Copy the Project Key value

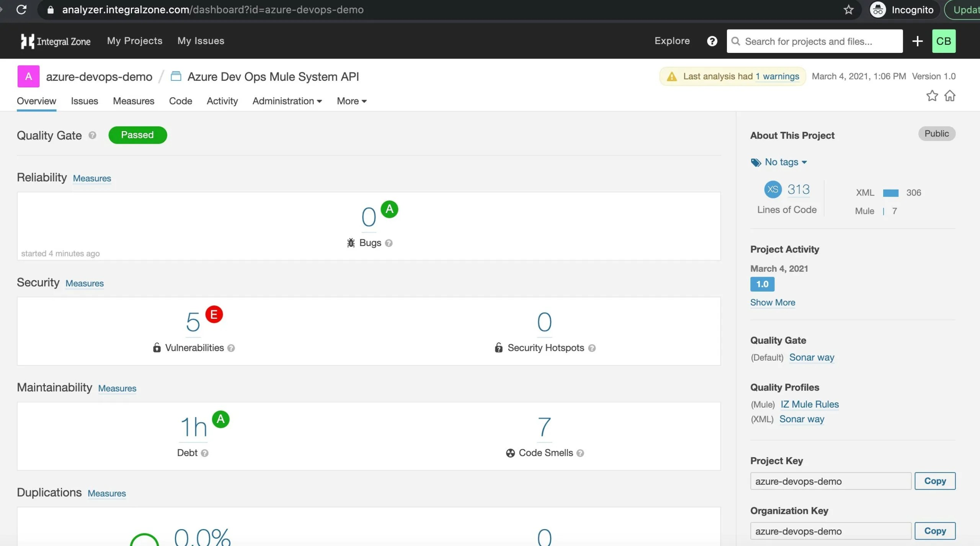pos(934,481)
